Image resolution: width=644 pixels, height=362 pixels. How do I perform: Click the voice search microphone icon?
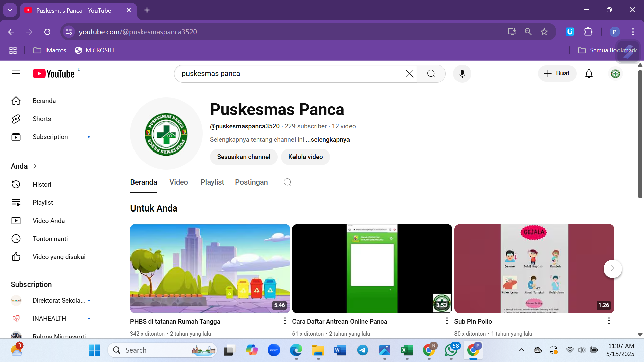coord(462,73)
